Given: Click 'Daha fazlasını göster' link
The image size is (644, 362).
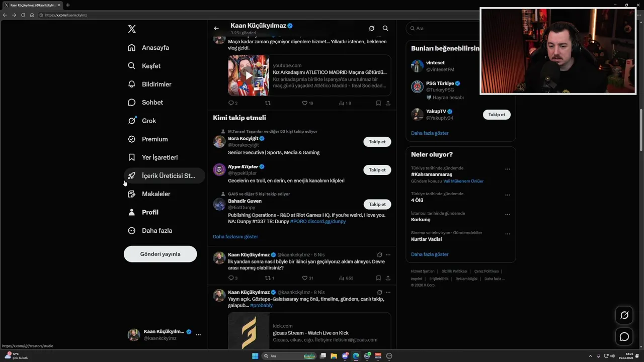Looking at the screenshot, I should (x=235, y=237).
